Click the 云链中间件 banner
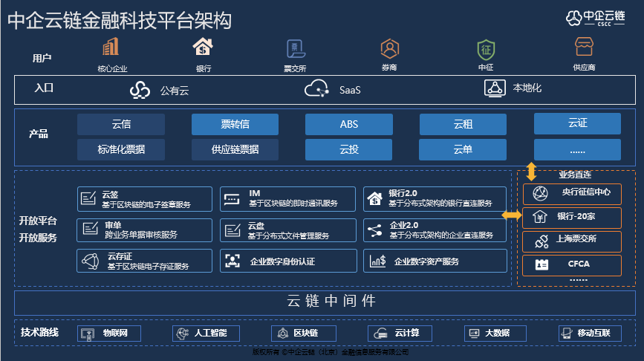Image resolution: width=644 pixels, height=361 pixels. 325,303
